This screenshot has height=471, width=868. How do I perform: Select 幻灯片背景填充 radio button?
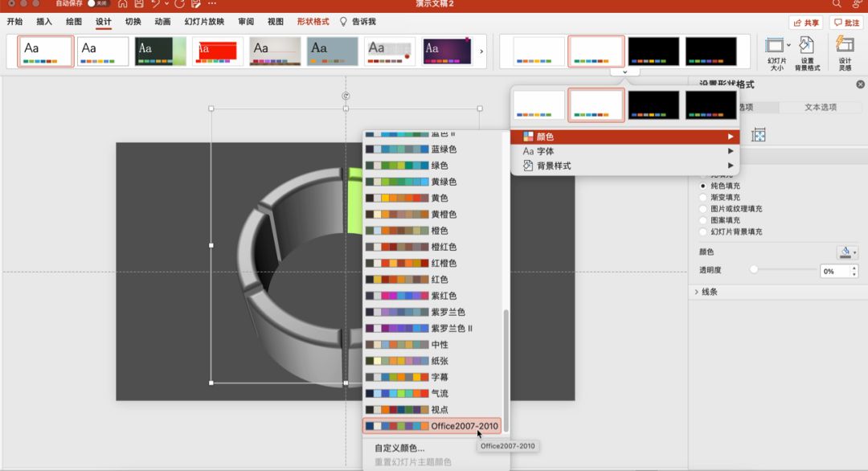tap(703, 232)
